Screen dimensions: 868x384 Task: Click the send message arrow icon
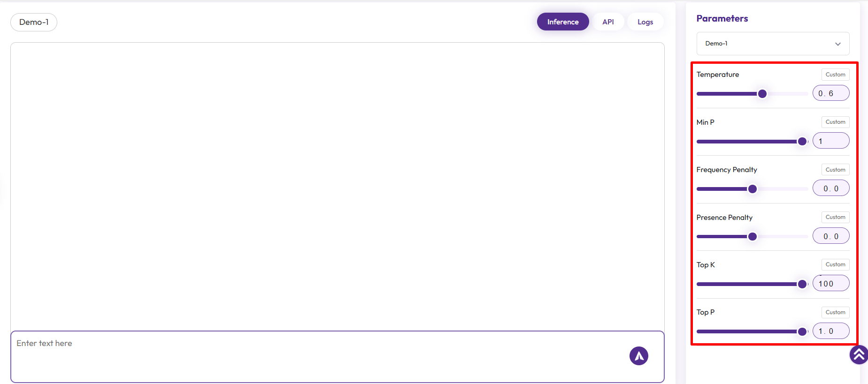coord(638,356)
